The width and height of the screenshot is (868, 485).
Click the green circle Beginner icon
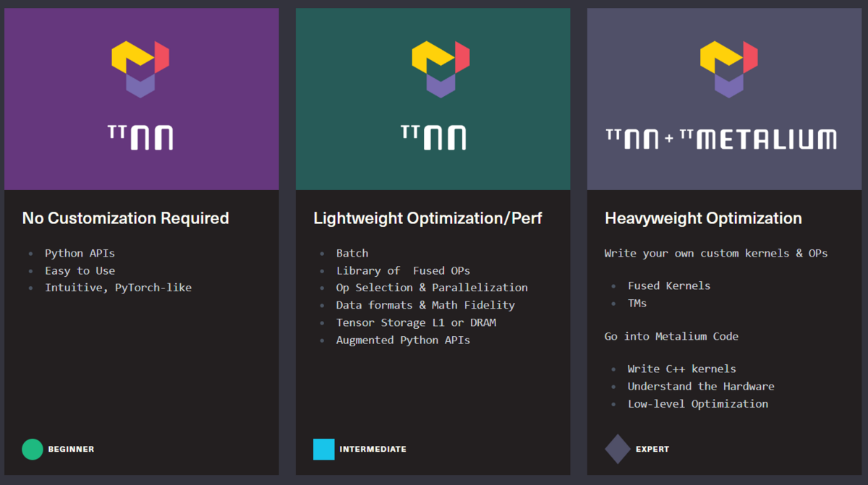[33, 449]
